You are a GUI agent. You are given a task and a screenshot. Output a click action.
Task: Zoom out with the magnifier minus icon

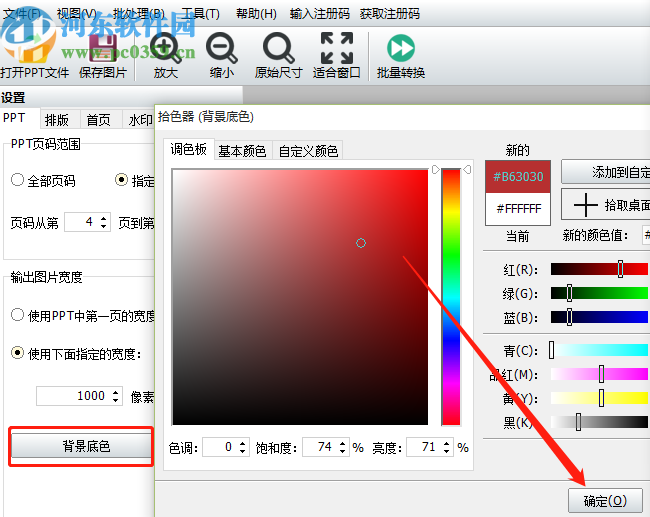pyautogui.click(x=221, y=48)
